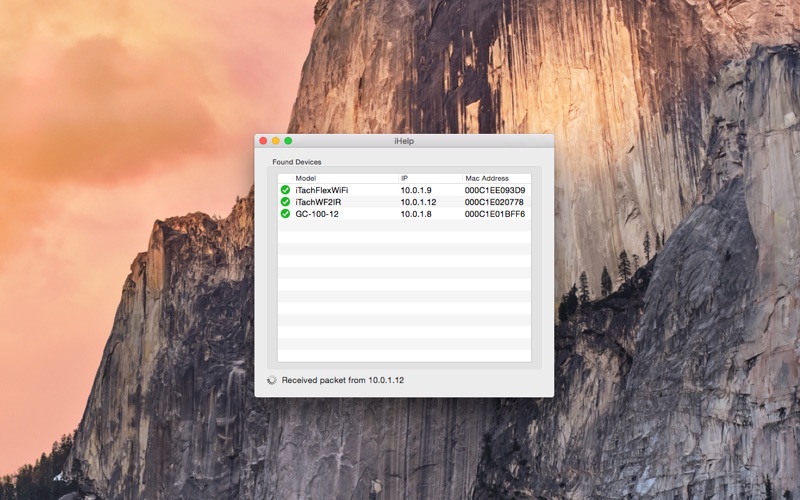Click IP address 10.0.1.9
Viewport: 800px width, 500px height.
tap(415, 190)
